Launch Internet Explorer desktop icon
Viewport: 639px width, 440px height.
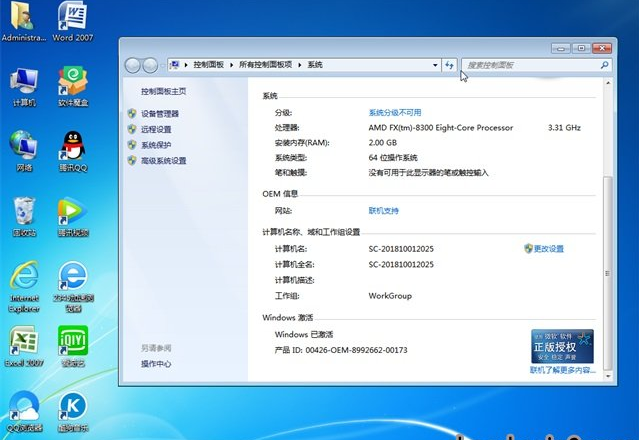click(24, 286)
